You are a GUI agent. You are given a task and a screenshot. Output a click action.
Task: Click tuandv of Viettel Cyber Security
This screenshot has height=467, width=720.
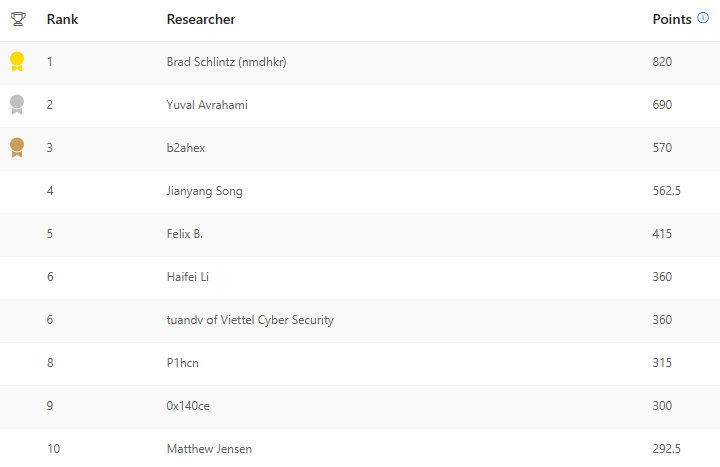pyautogui.click(x=250, y=320)
